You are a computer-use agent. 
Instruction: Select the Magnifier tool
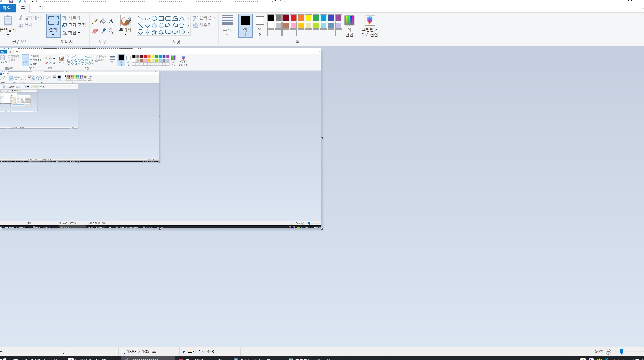point(111,31)
